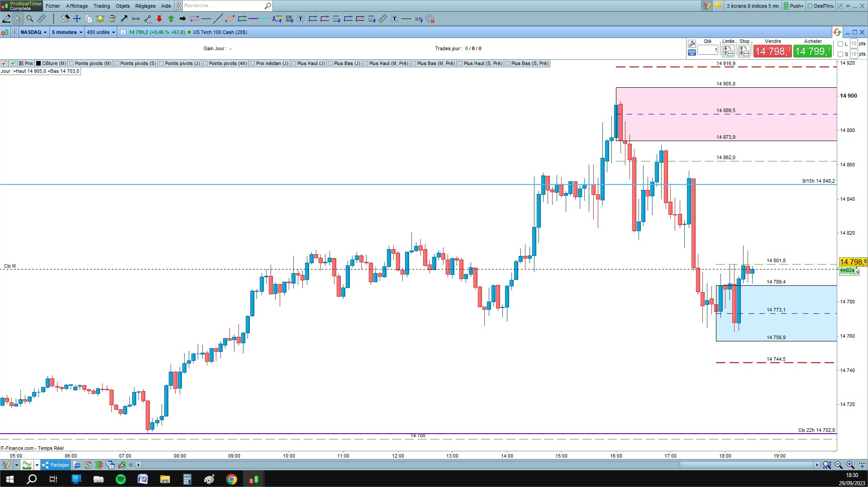
Task: Click the horizontal chart scrollbar thumb
Action: 747,465
